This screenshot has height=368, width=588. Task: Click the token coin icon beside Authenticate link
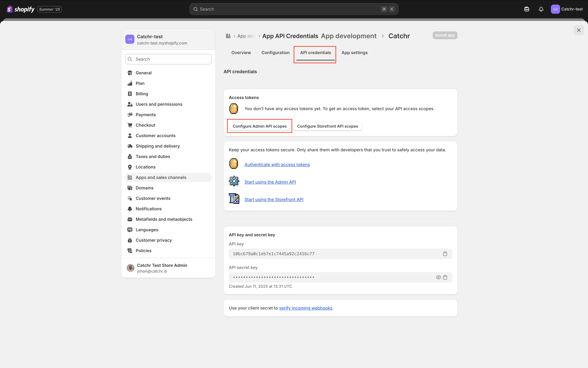pyautogui.click(x=234, y=164)
